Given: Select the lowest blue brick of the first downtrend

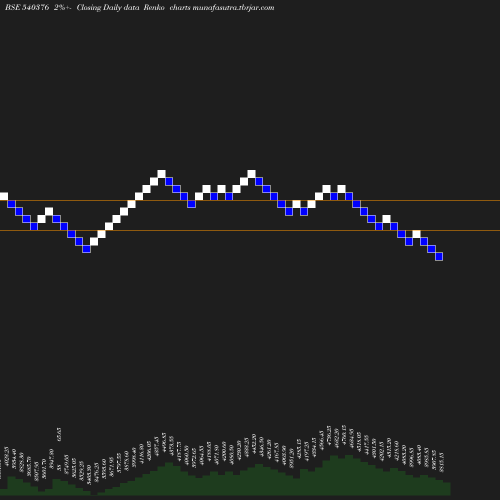Looking at the screenshot, I should click(86, 249).
